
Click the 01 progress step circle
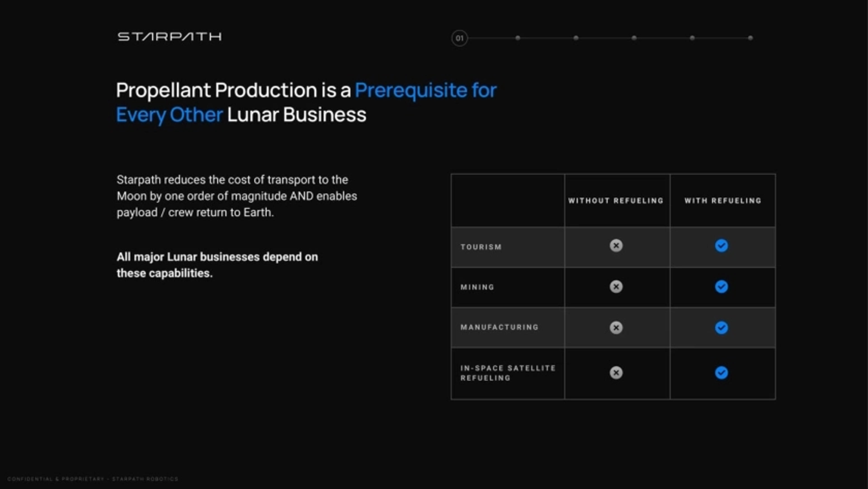460,38
